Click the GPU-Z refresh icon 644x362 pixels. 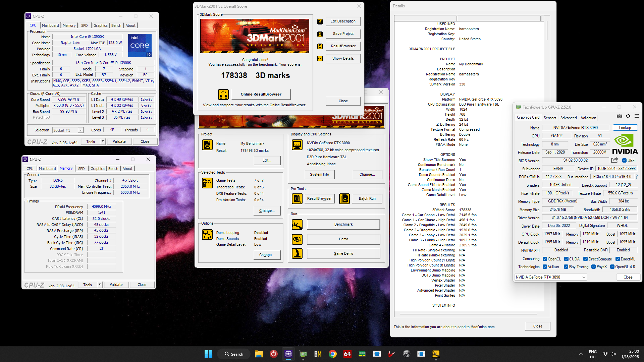(x=628, y=116)
